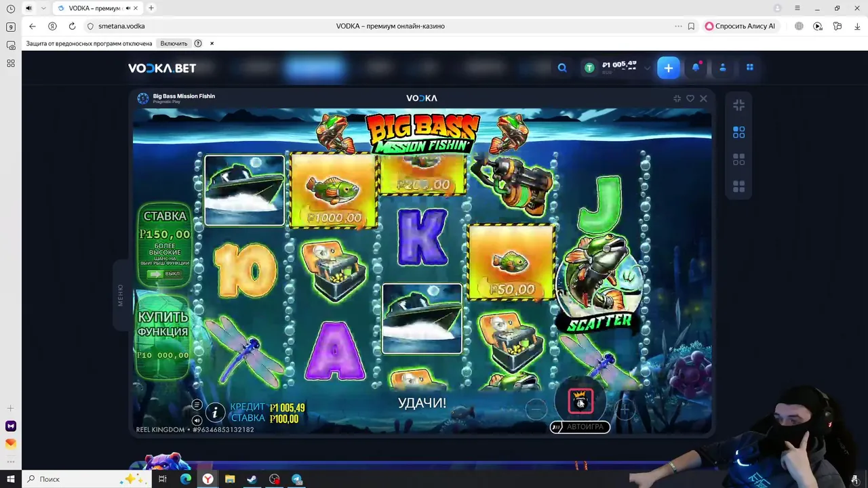
Task: Open user account profile icon
Action: click(723, 67)
